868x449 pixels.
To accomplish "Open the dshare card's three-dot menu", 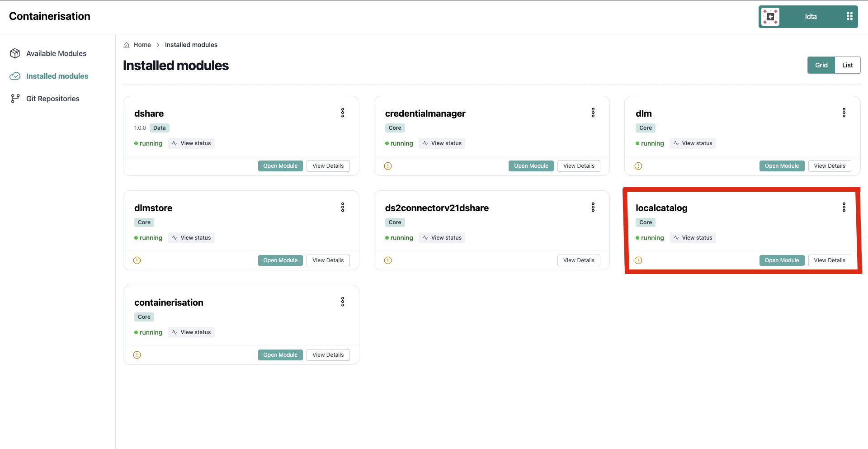I will (343, 113).
